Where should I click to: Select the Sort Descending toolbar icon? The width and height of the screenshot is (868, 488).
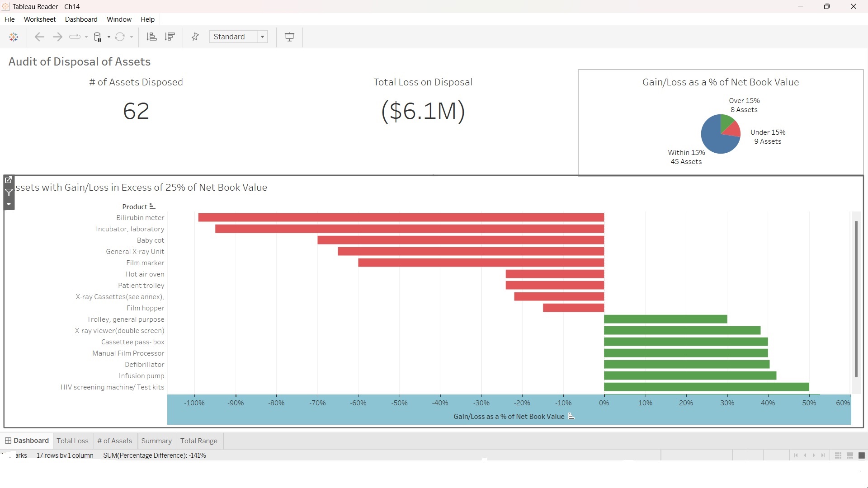pyautogui.click(x=170, y=37)
